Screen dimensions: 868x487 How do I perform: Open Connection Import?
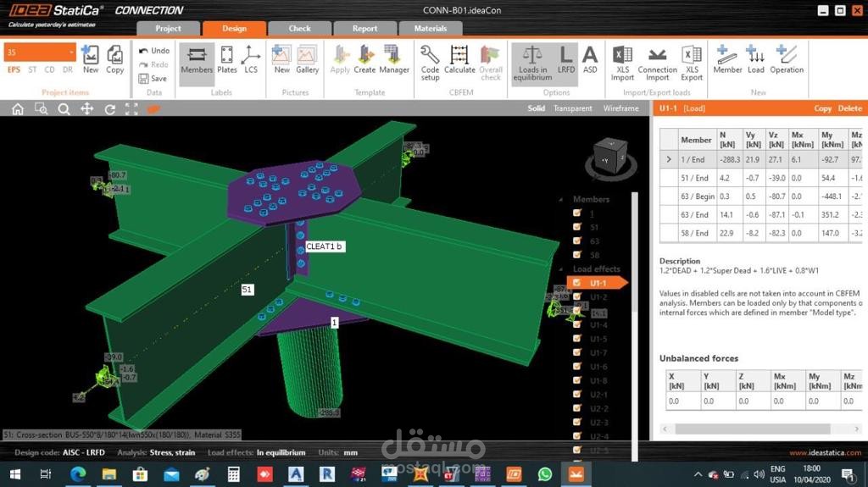click(x=657, y=63)
